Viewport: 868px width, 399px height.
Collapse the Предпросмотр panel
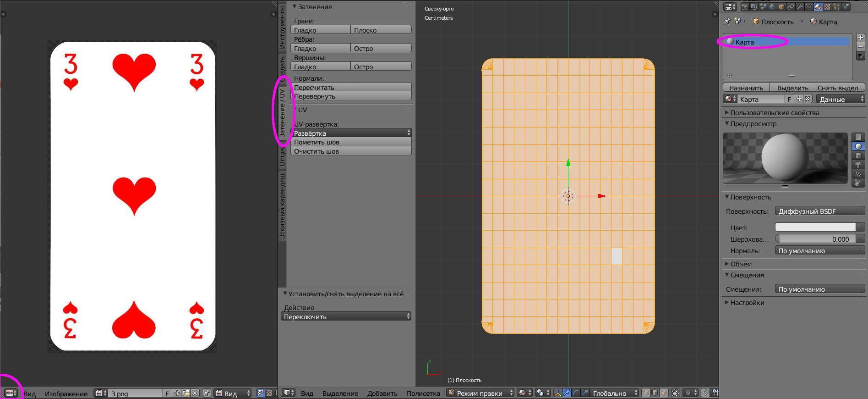tap(753, 124)
